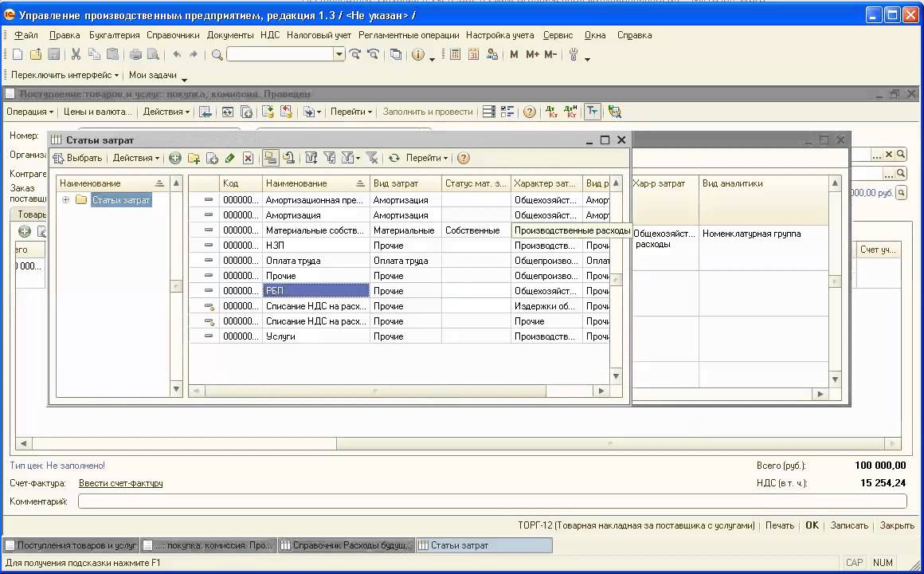Click the disable filter icon in Статьи затрат
Viewport: 924px width, 574px height.
(372, 158)
